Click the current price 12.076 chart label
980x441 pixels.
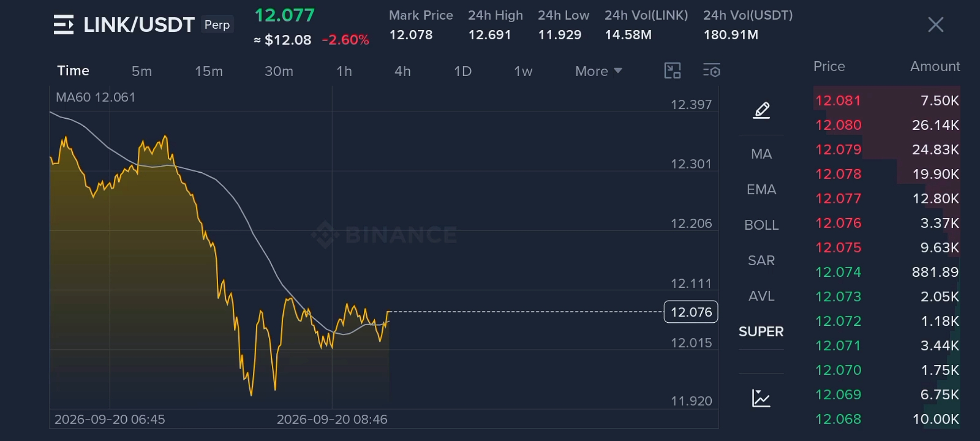pos(691,312)
